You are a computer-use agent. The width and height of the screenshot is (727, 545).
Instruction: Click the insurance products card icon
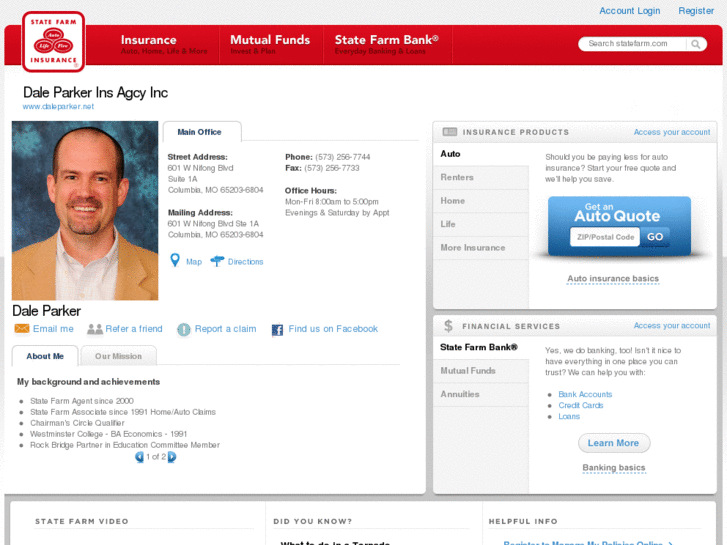tap(450, 132)
